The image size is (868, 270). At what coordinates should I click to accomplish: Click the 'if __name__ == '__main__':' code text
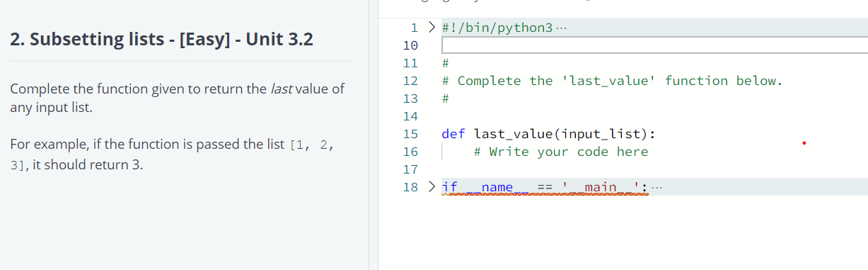coord(544,187)
